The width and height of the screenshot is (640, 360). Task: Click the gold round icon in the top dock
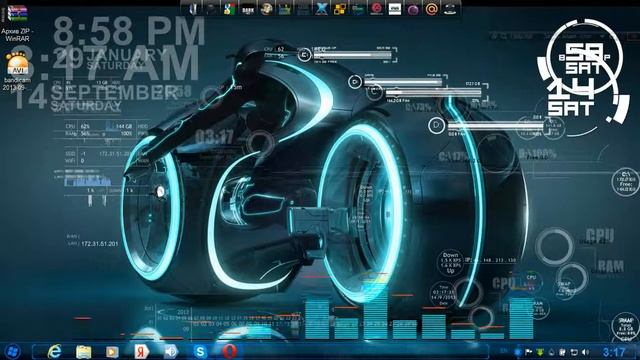266,9
